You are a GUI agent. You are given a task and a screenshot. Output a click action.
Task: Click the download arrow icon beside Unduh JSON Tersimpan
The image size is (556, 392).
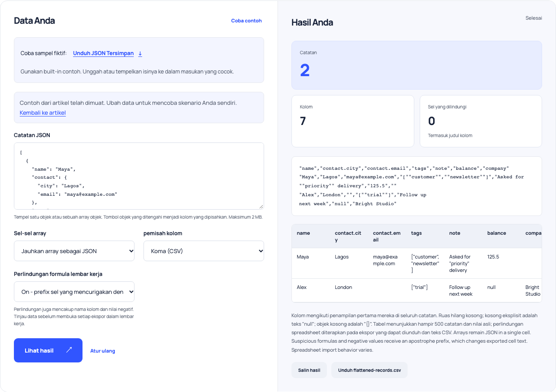click(x=140, y=53)
